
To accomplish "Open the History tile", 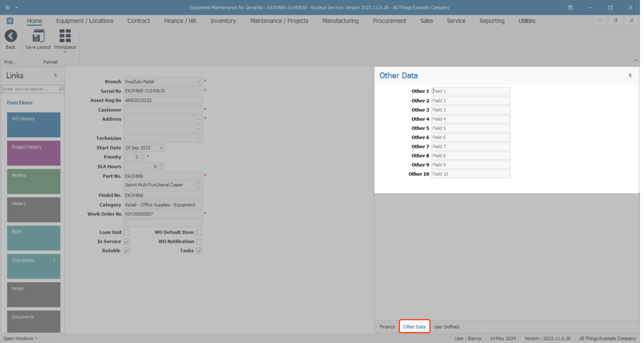I will point(34,210).
